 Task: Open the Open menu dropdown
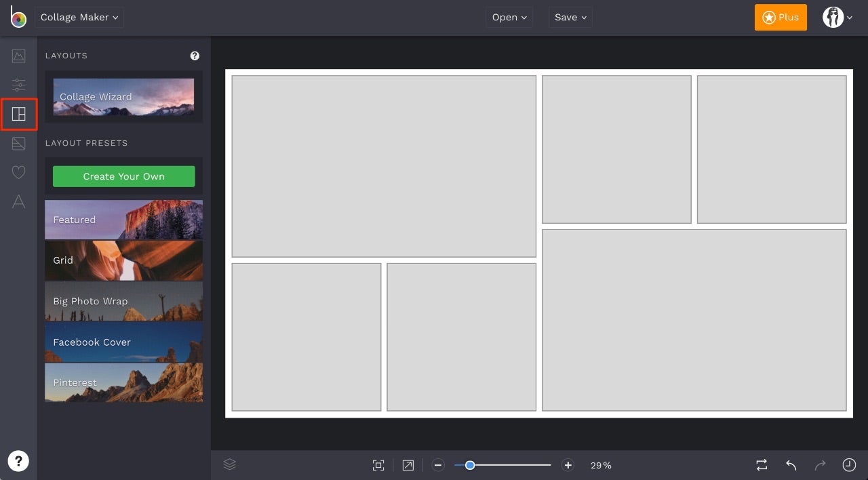pos(509,17)
